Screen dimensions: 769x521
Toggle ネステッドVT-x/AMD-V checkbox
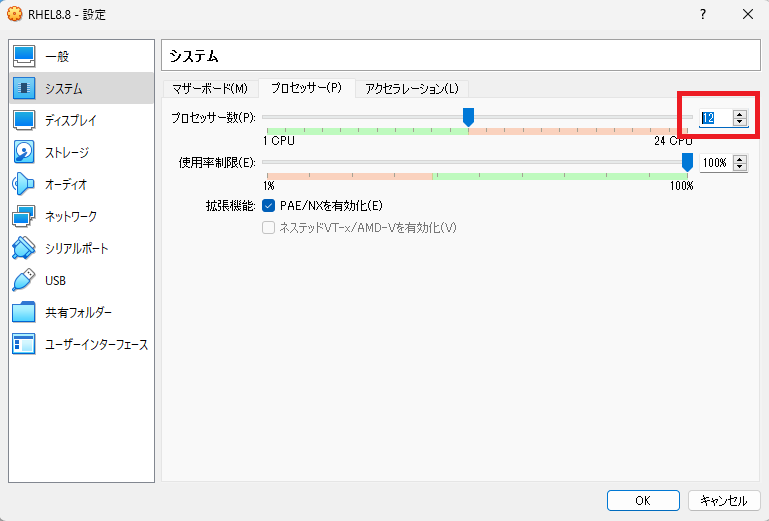268,228
